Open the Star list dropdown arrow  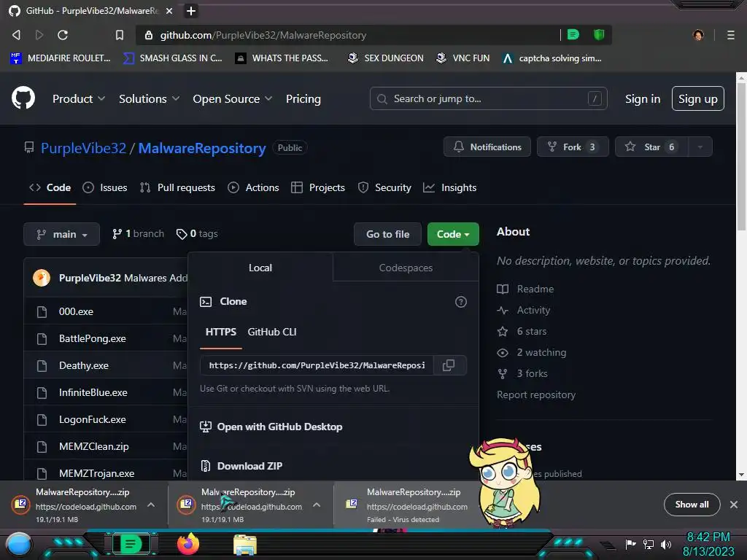click(x=700, y=147)
